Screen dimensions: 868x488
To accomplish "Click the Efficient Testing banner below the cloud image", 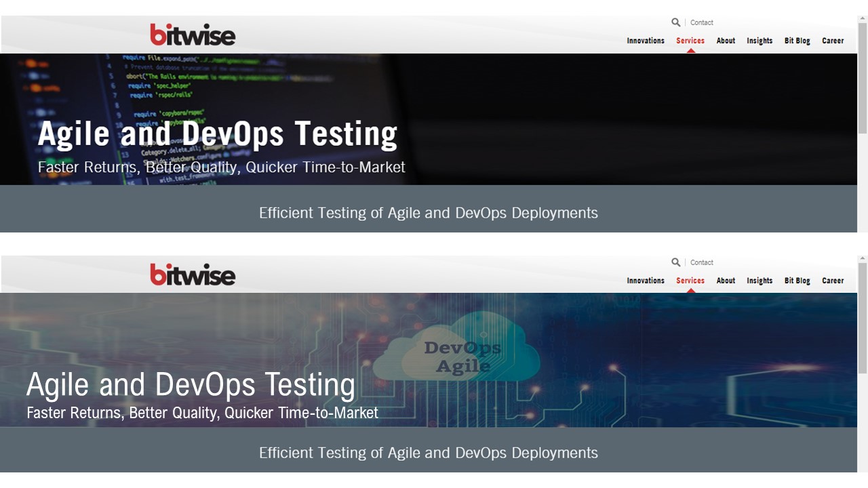I will [429, 452].
